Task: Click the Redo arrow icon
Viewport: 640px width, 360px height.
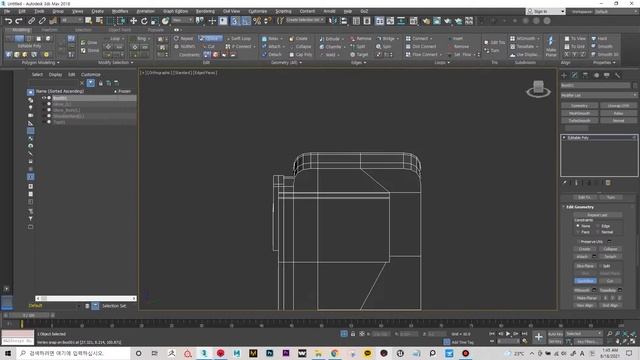Action: tap(19, 21)
